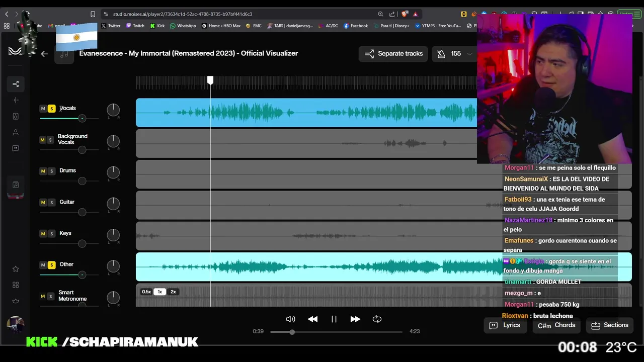Open the waveform icon in left sidebar

[16, 100]
